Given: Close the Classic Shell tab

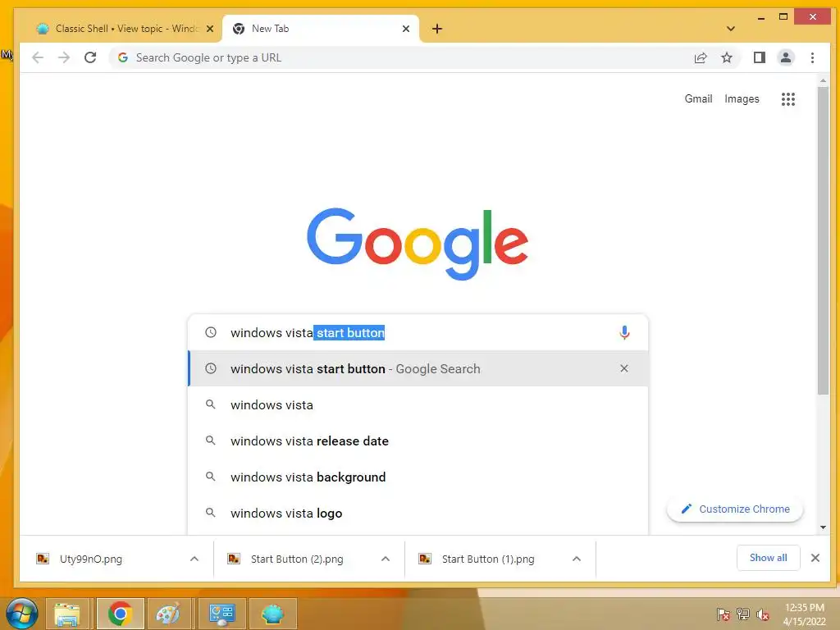Looking at the screenshot, I should pos(210,29).
